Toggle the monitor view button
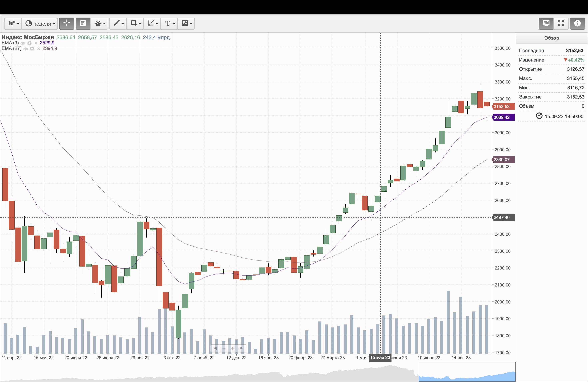Image resolution: width=588 pixels, height=382 pixels. 546,23
